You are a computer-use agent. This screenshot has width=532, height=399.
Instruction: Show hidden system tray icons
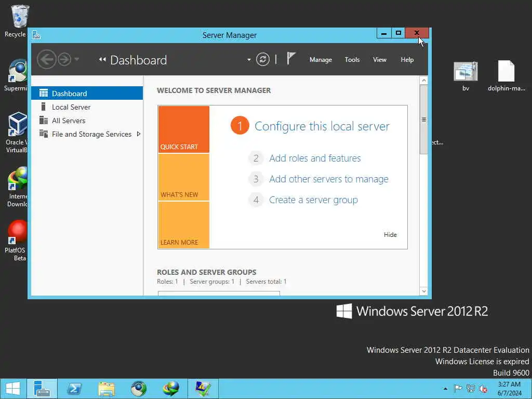[445, 389]
